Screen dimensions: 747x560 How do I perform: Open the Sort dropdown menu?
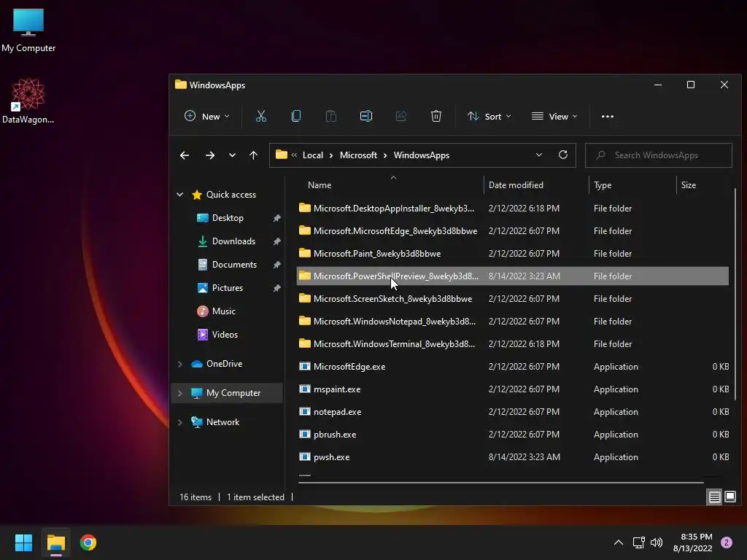489,116
